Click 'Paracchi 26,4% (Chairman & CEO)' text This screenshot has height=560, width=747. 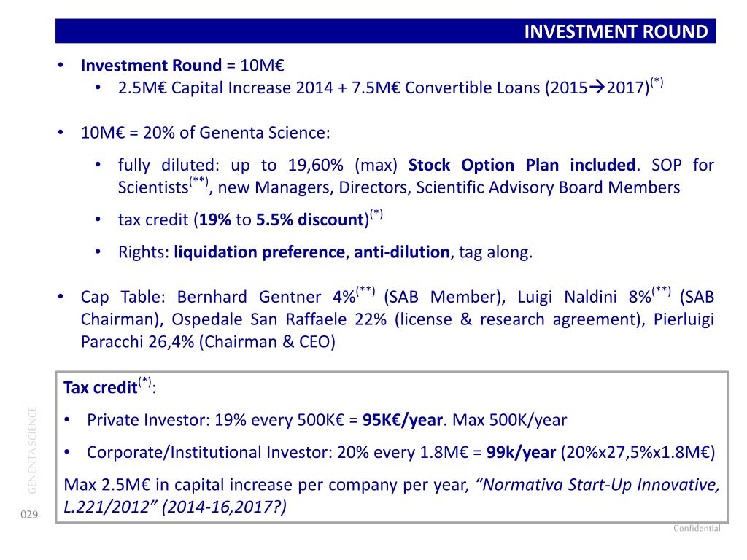[208, 342]
